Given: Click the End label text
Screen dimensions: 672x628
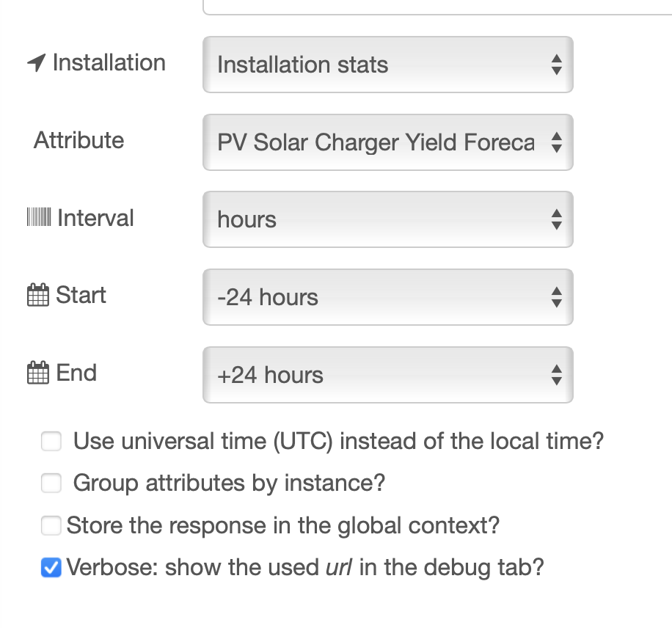Looking at the screenshot, I should tap(76, 373).
